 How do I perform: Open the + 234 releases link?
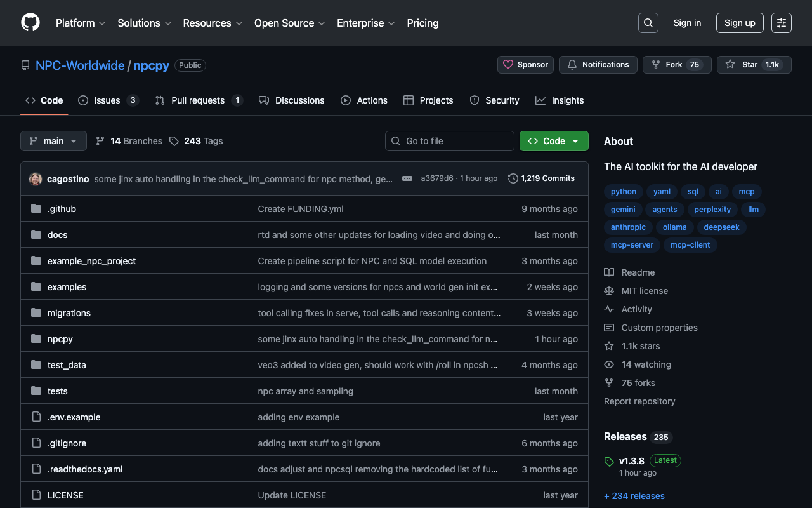(634, 496)
